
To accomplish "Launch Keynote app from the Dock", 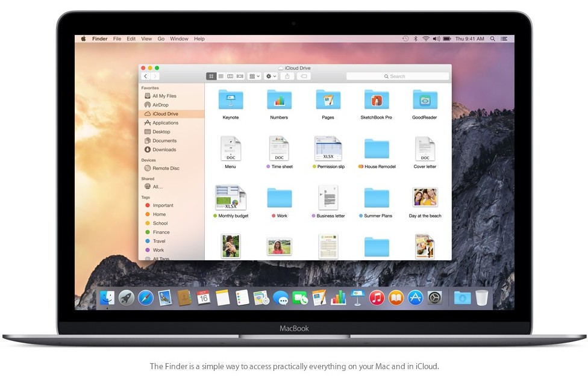I will [357, 298].
